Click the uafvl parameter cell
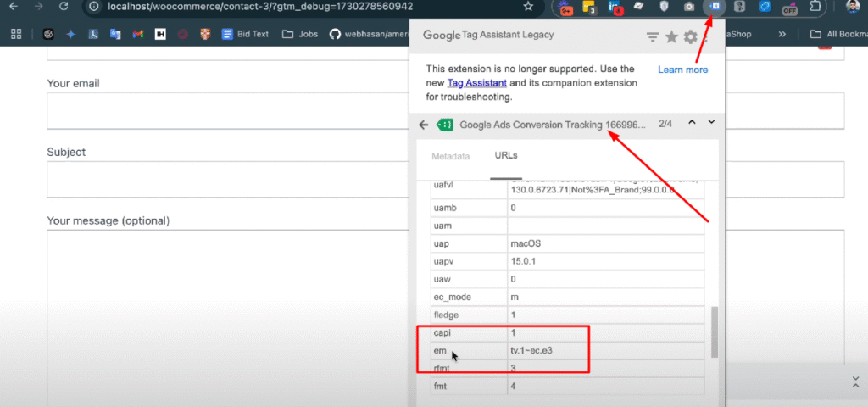The width and height of the screenshot is (868, 407). point(469,189)
